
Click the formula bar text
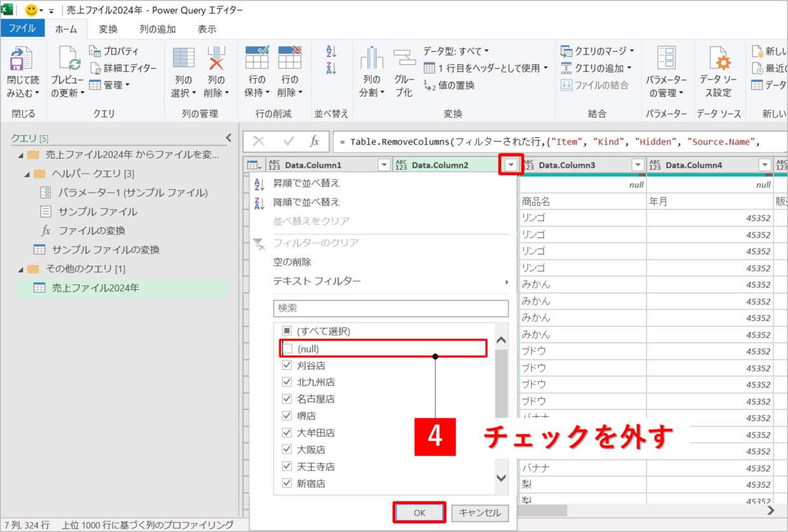(x=550, y=142)
